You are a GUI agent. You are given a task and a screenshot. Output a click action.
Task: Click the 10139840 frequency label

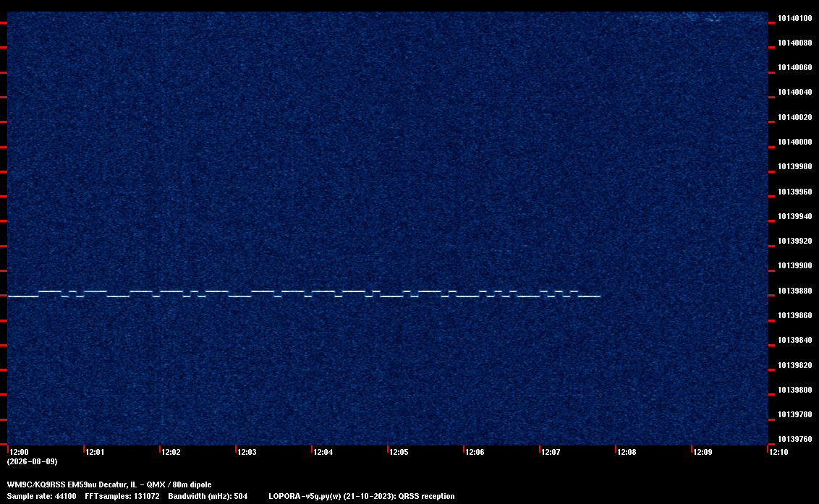794,340
